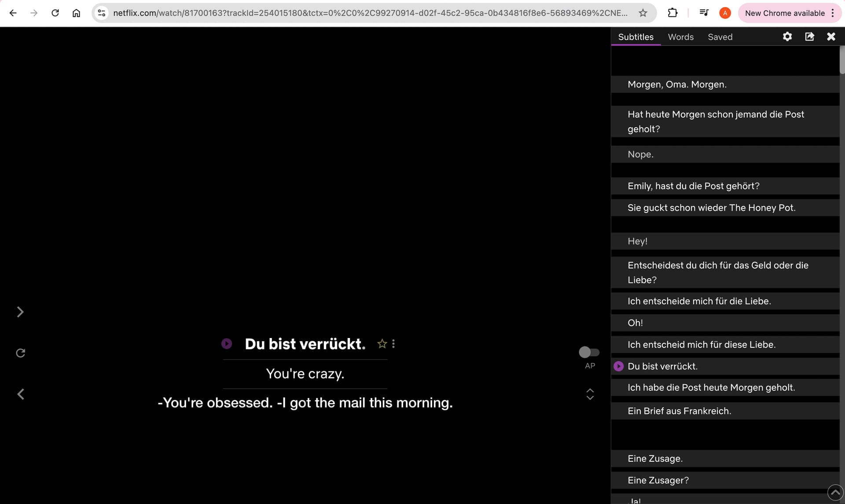Go to next subtitle with right chevron

point(20,312)
